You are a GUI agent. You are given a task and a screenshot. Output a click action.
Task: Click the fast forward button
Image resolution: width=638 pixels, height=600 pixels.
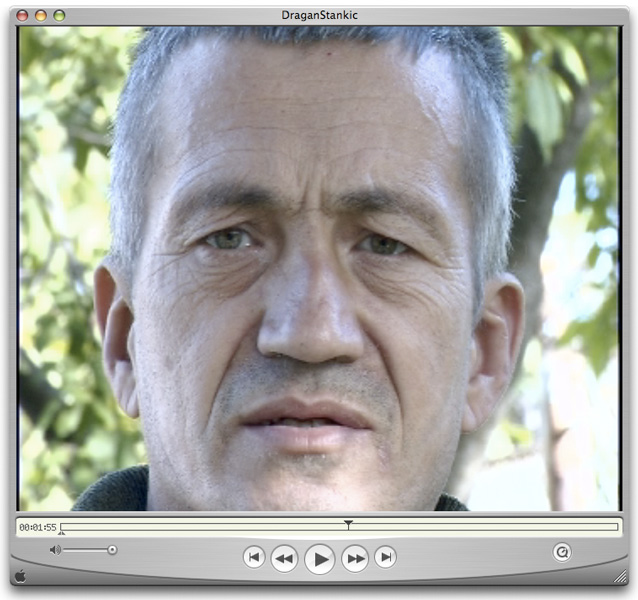coord(355,559)
